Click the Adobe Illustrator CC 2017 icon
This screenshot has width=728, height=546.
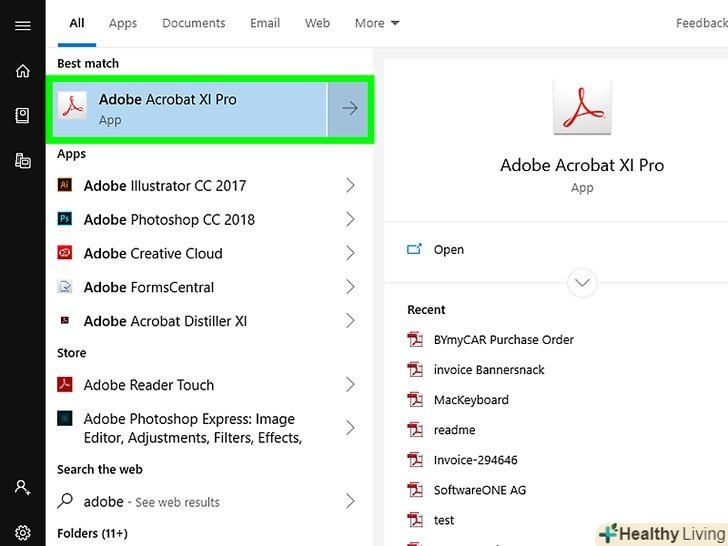pyautogui.click(x=65, y=186)
